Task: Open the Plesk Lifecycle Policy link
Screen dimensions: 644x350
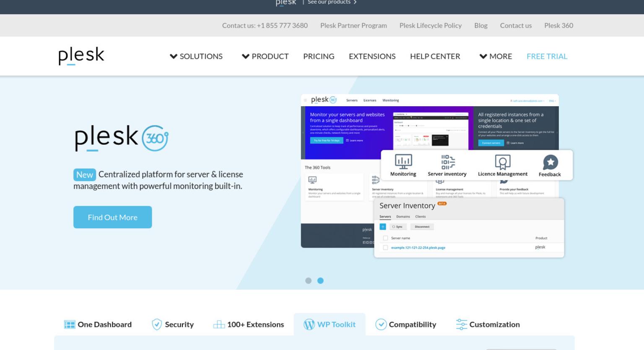Action: pyautogui.click(x=431, y=26)
